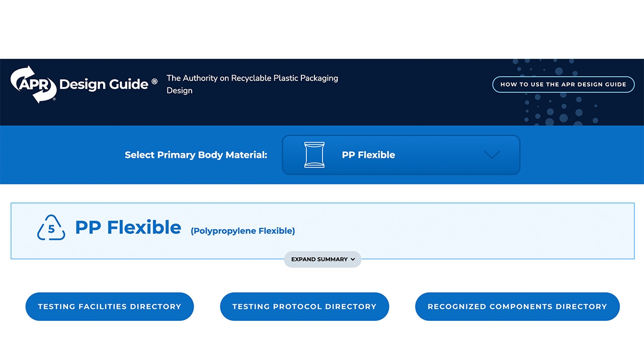Click the Design Guide title text
The height and width of the screenshot is (362, 644).
(x=104, y=84)
